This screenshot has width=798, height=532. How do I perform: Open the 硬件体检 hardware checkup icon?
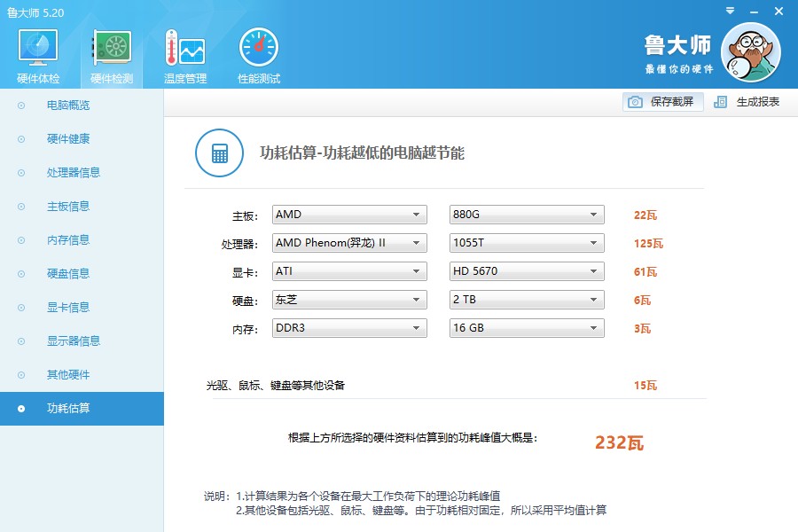38,48
